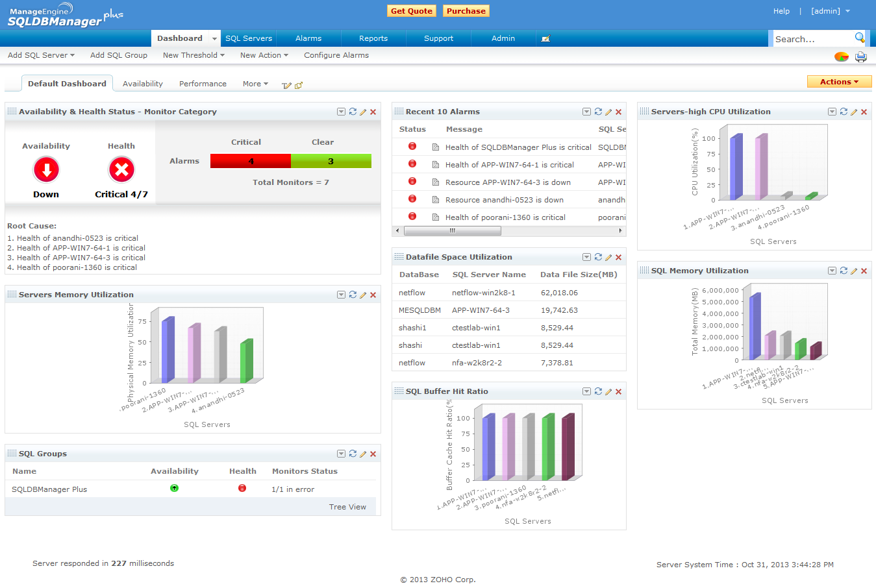Open the Add SQL Server dropdown

(x=41, y=55)
